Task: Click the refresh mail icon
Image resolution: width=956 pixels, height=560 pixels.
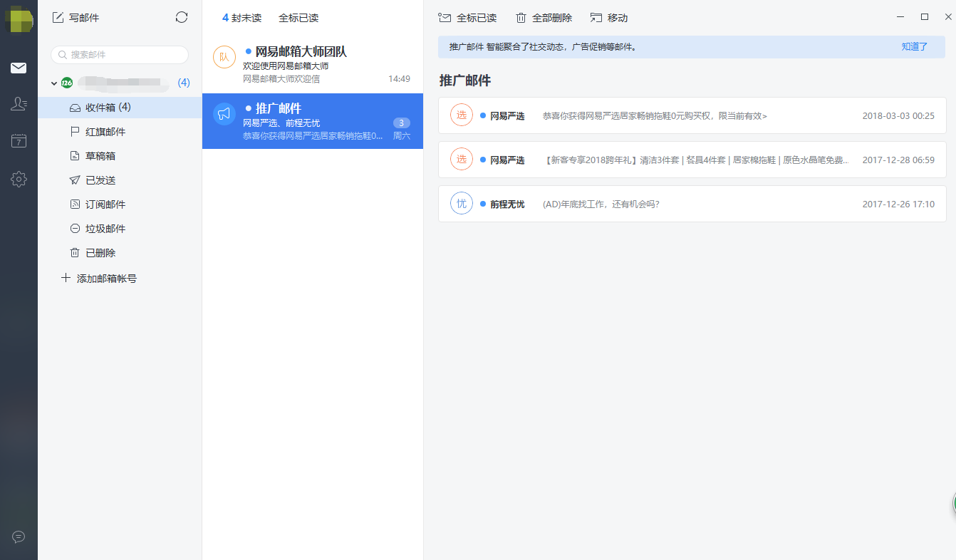Action: tap(182, 17)
